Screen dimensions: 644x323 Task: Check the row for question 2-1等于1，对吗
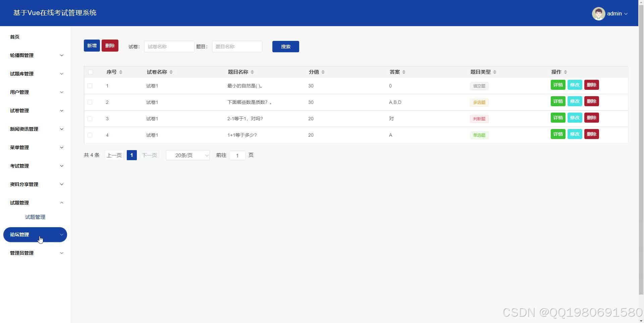[90, 119]
